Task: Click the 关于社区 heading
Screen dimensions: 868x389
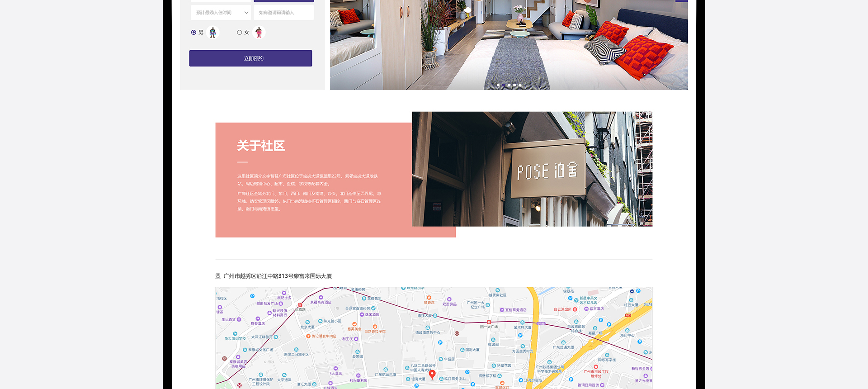Action: click(x=261, y=146)
